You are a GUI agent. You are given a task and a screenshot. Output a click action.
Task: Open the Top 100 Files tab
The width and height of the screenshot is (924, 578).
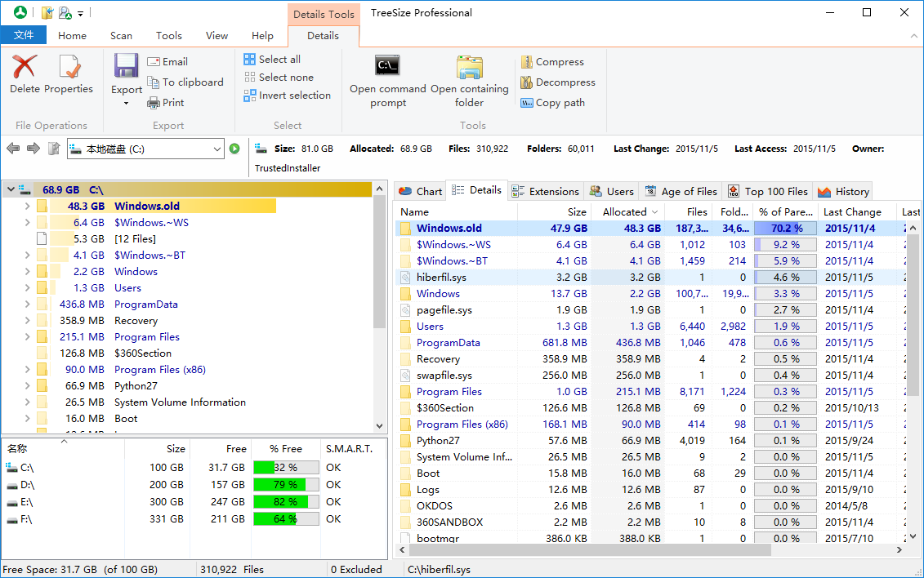click(768, 191)
